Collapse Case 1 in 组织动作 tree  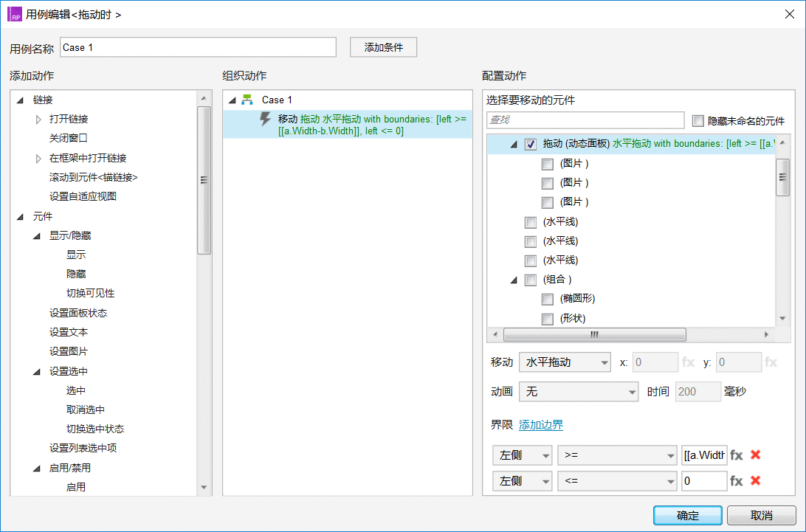[232, 100]
